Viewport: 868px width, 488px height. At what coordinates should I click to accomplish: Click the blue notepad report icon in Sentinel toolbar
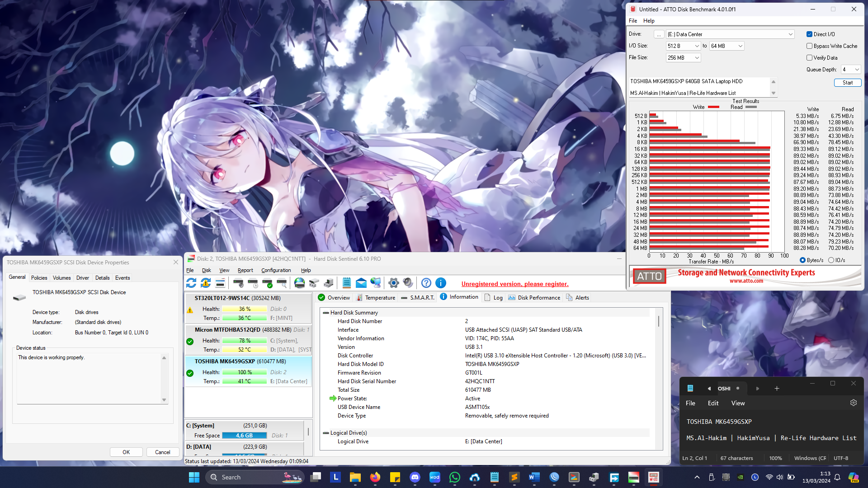pos(347,283)
